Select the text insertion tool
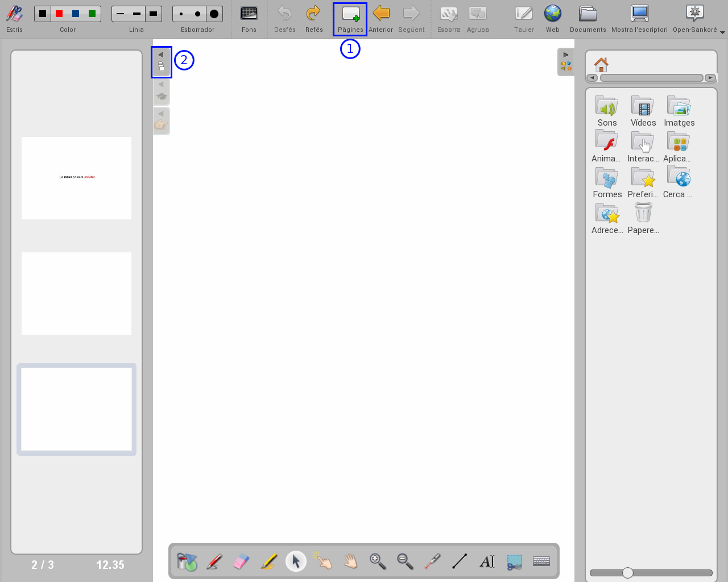This screenshot has height=582, width=728. (487, 562)
